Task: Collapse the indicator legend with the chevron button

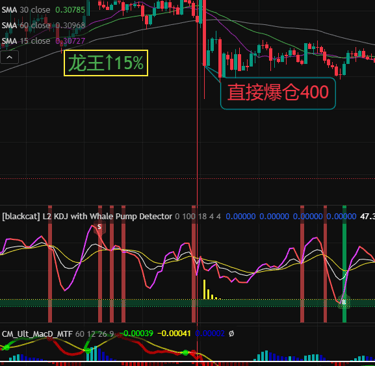Action: point(9,57)
